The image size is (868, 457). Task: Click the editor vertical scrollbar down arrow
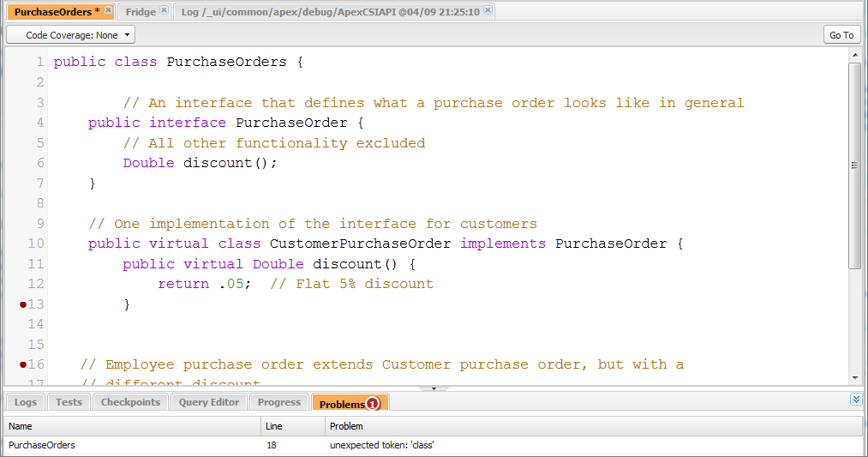click(x=854, y=377)
